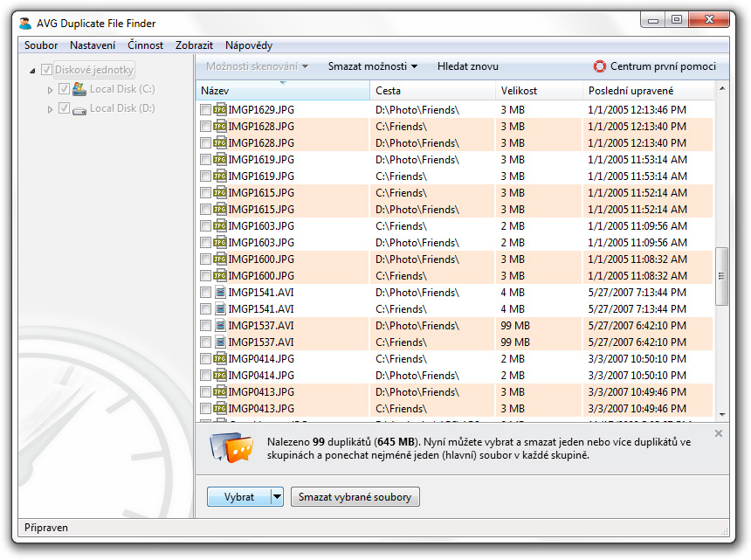The width and height of the screenshot is (751, 560).
Task: Open the Soubor menu
Action: (x=41, y=45)
